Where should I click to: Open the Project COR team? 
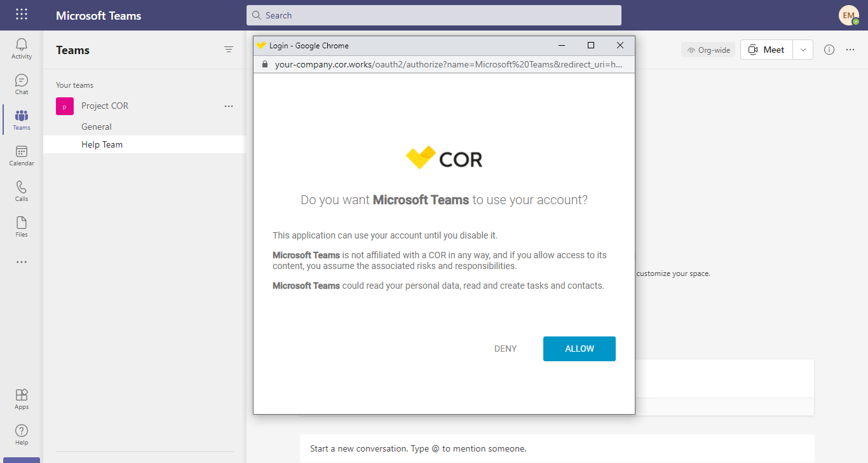point(105,106)
